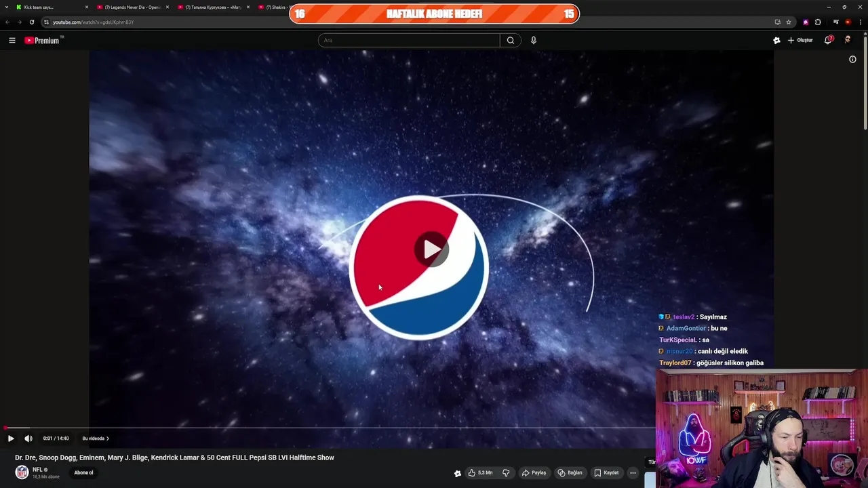868x488 pixels.
Task: Open the Chrome three-dot menu
Action: coord(859,22)
